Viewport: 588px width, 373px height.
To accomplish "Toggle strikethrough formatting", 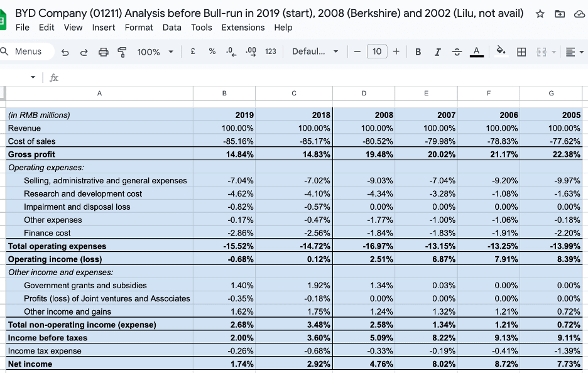I will [x=457, y=51].
